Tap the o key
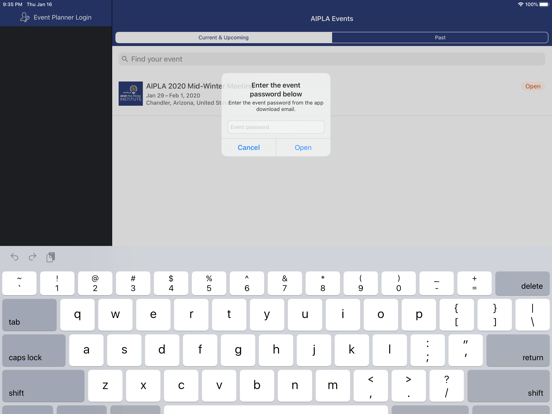552x414 pixels. 381,315
